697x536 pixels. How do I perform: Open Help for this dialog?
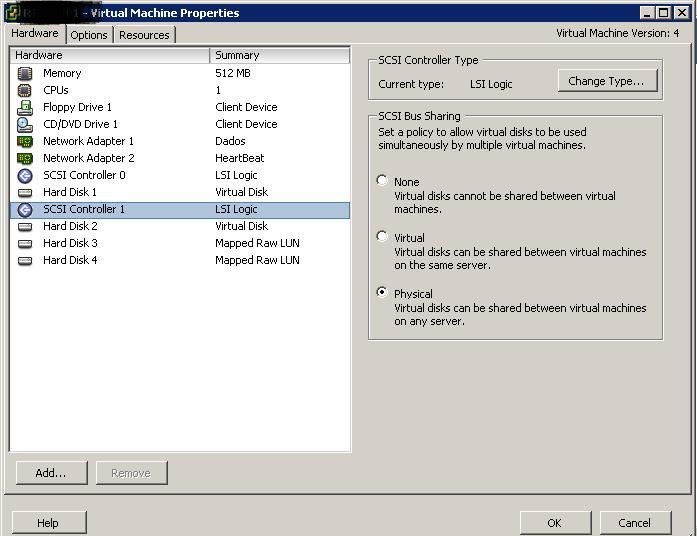point(49,523)
